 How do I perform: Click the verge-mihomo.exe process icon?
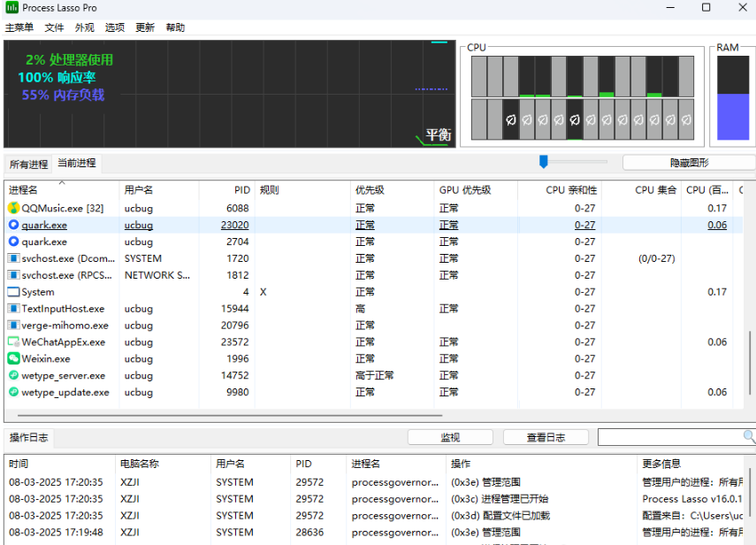14,325
